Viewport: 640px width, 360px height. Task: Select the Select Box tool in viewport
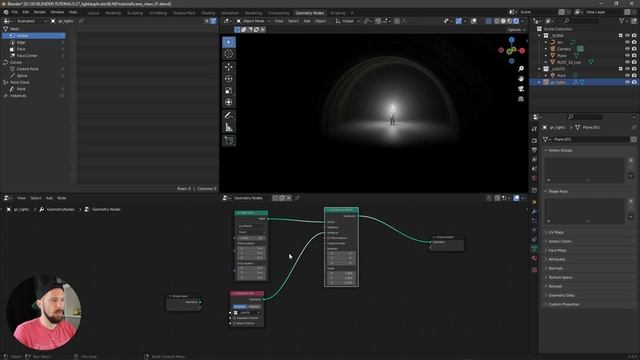point(229,42)
